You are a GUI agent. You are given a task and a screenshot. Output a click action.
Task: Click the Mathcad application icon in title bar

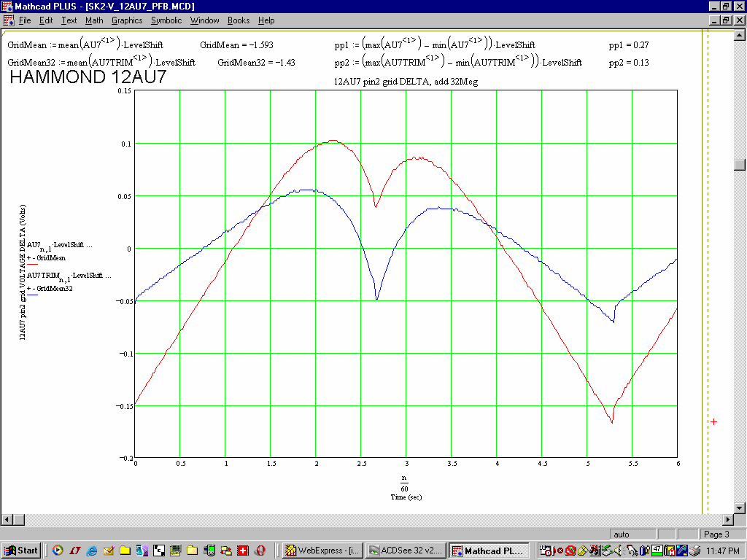[x=7, y=7]
